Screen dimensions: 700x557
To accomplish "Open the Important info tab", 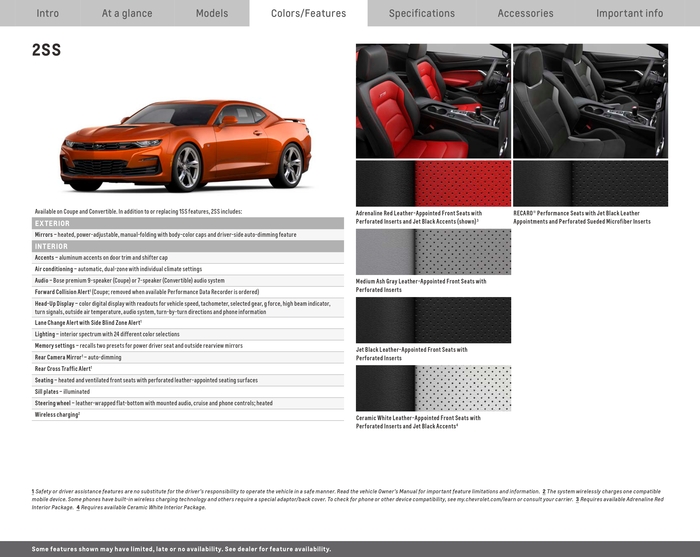I will 629,13.
